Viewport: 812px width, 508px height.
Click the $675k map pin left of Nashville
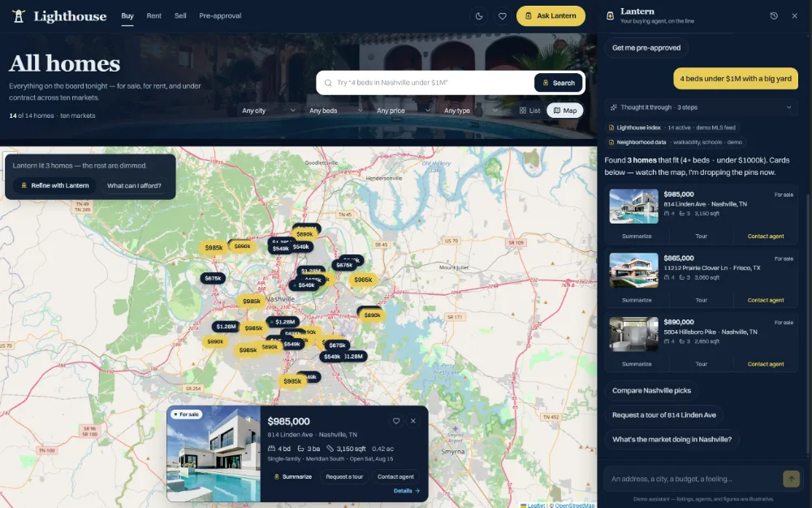213,278
